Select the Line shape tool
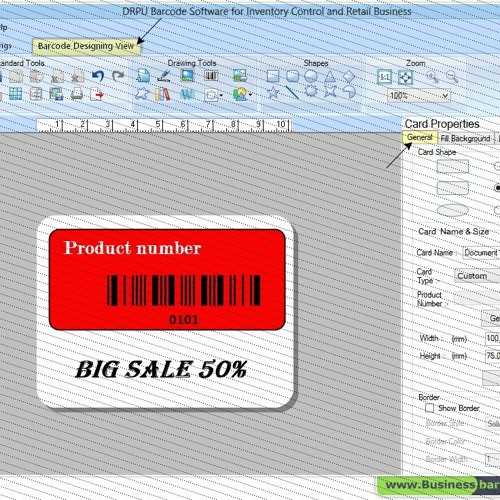 [x=292, y=92]
